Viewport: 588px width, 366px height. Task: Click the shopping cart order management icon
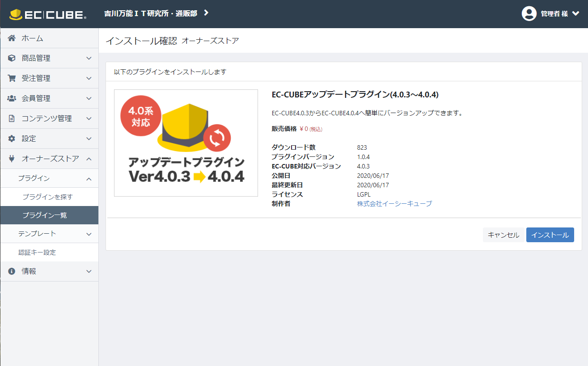[x=12, y=78]
